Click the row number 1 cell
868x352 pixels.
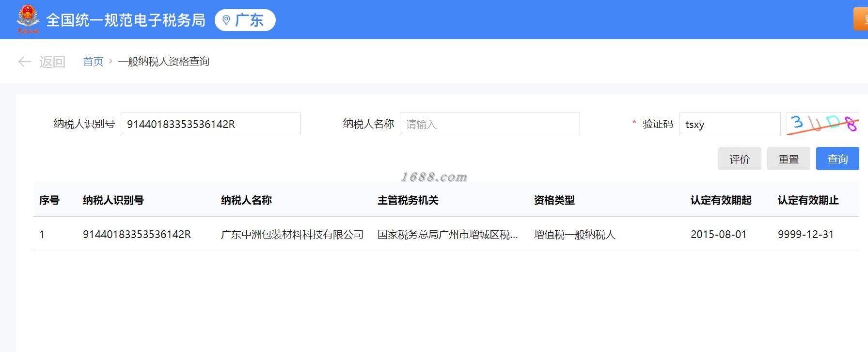pos(42,234)
